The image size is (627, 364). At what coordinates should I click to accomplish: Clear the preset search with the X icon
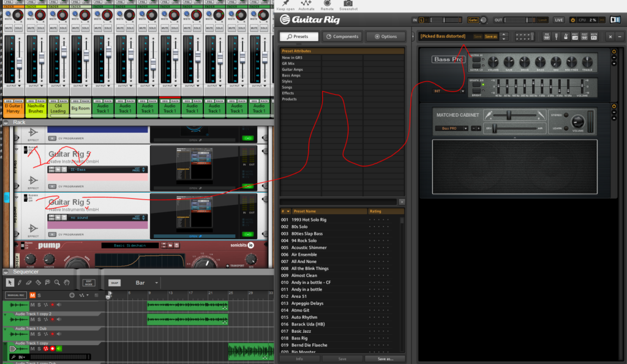402,202
